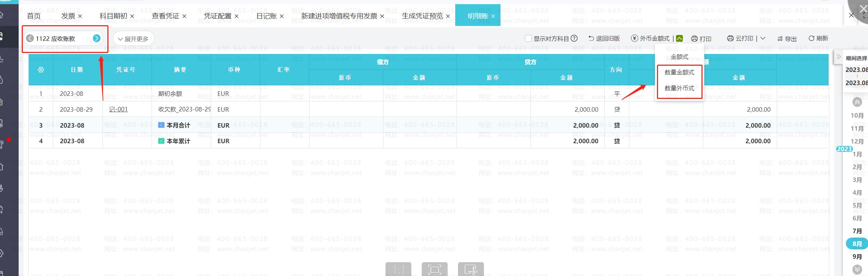Image resolution: width=868 pixels, height=276 pixels.
Task: Click the 本年累计 row label
Action: point(178,141)
